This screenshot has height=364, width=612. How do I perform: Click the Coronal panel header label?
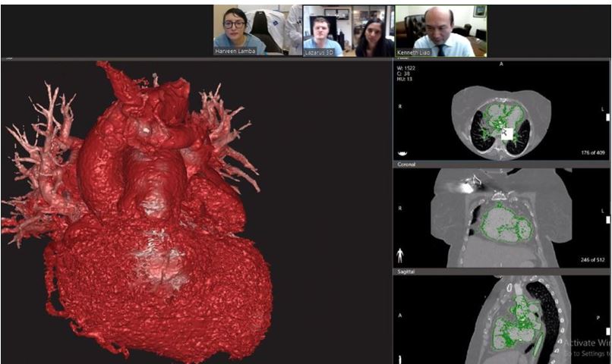coord(406,165)
